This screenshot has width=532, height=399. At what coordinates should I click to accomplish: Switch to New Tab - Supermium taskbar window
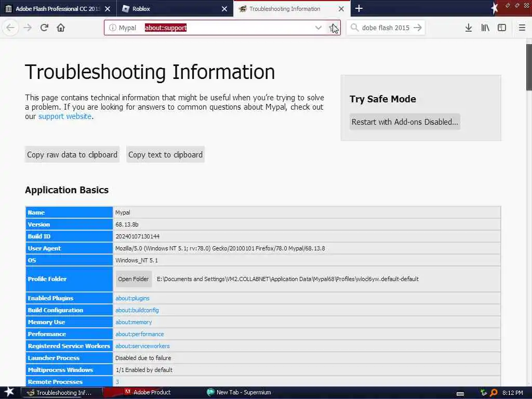point(239,392)
